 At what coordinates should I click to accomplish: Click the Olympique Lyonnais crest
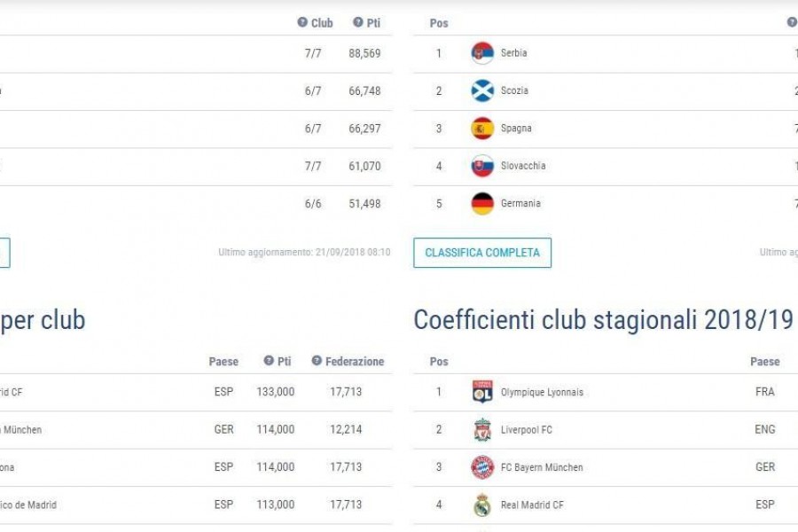click(482, 392)
